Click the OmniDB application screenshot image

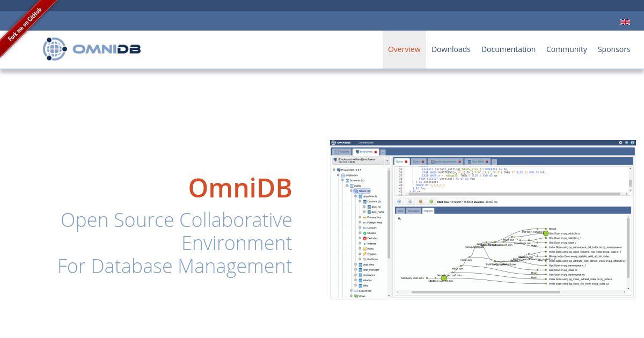[482, 219]
